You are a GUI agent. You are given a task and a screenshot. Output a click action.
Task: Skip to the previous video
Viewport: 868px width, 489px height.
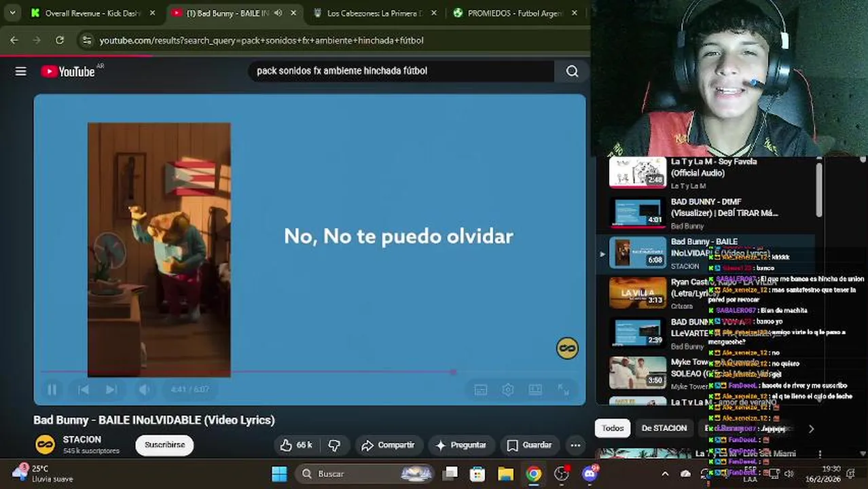(x=84, y=389)
